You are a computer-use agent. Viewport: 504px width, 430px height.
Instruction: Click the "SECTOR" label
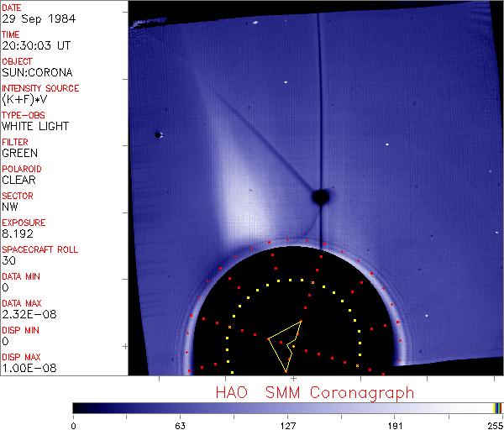click(18, 196)
